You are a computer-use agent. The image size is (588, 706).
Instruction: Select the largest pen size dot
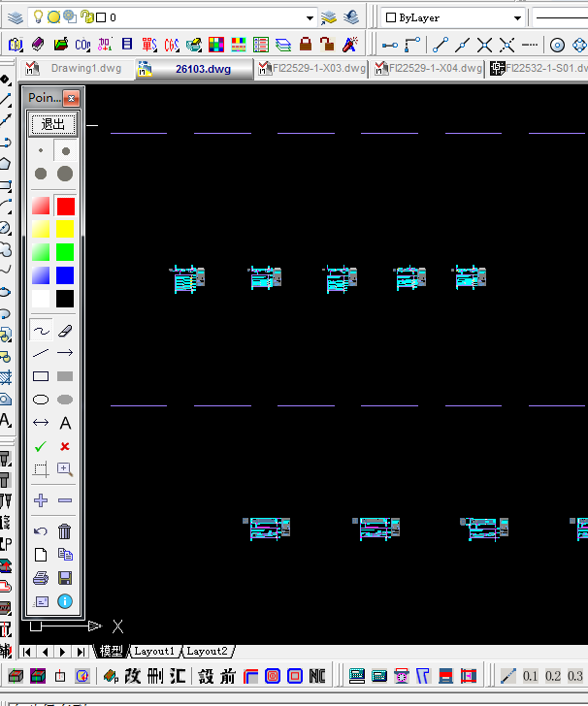pyautogui.click(x=65, y=174)
